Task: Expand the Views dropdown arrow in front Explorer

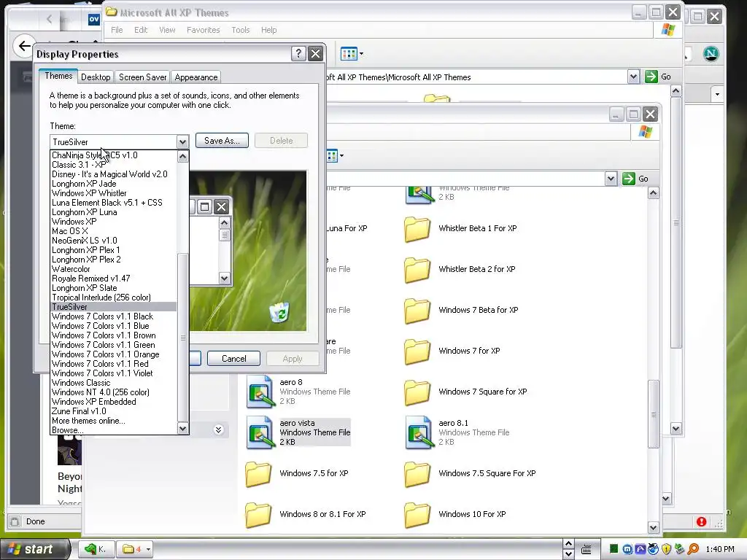Action: pyautogui.click(x=341, y=156)
